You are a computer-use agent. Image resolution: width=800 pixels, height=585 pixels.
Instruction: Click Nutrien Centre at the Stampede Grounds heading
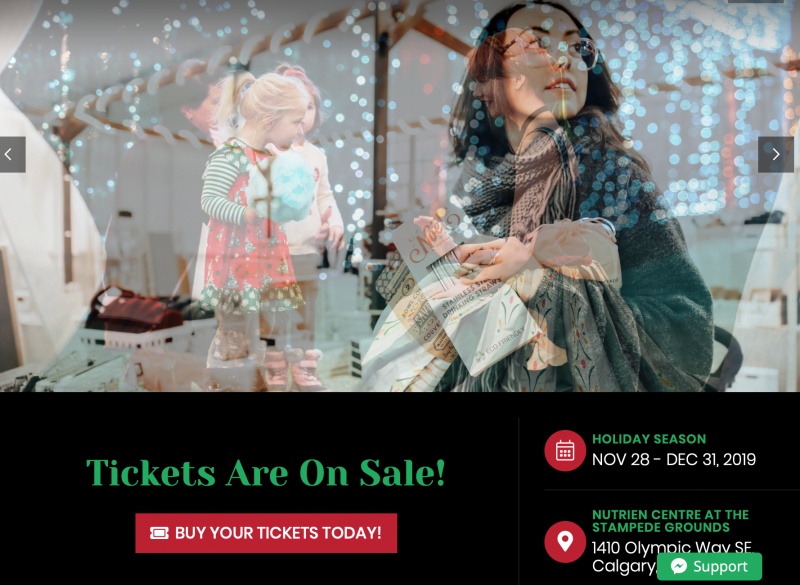point(670,521)
